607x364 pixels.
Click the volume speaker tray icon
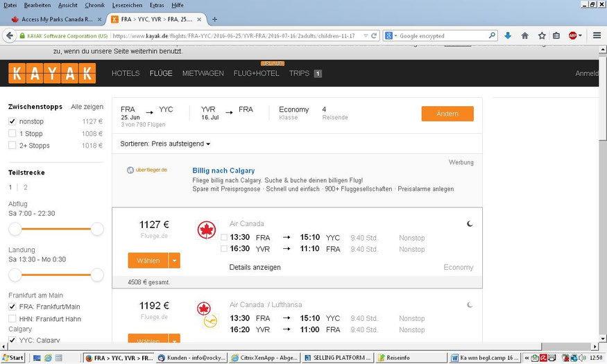pyautogui.click(x=582, y=358)
